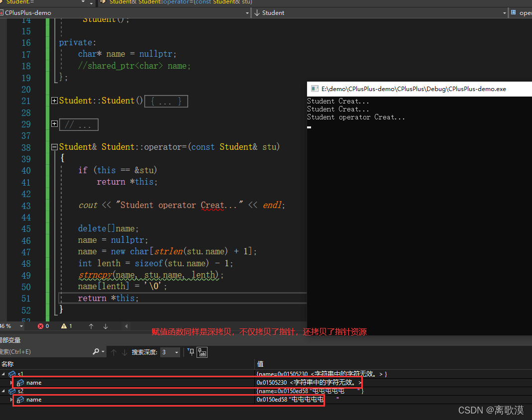
Task: Click the collapsed '{ ... }' box on line 21
Action: [x=166, y=101]
